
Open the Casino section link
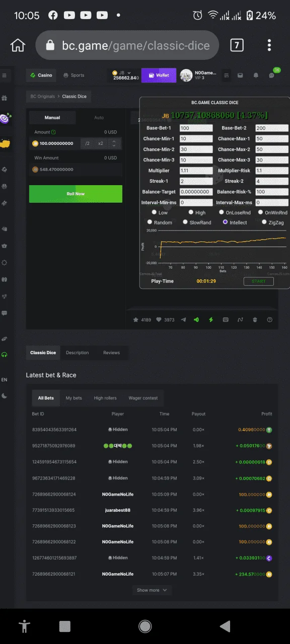coord(41,75)
